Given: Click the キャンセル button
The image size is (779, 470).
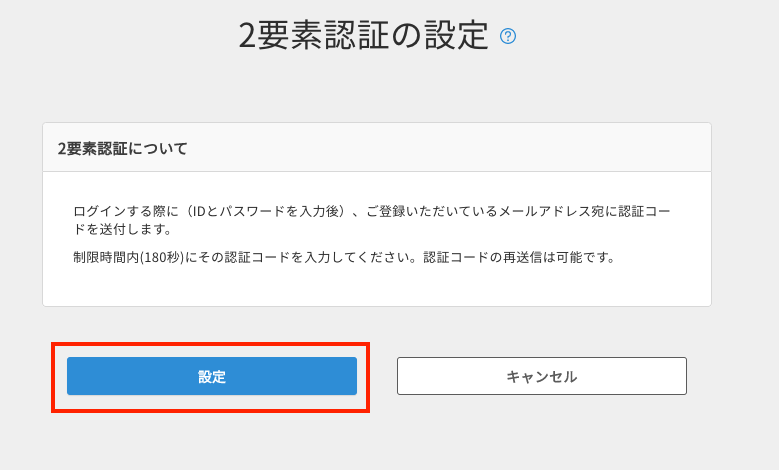Looking at the screenshot, I should coord(541,376).
